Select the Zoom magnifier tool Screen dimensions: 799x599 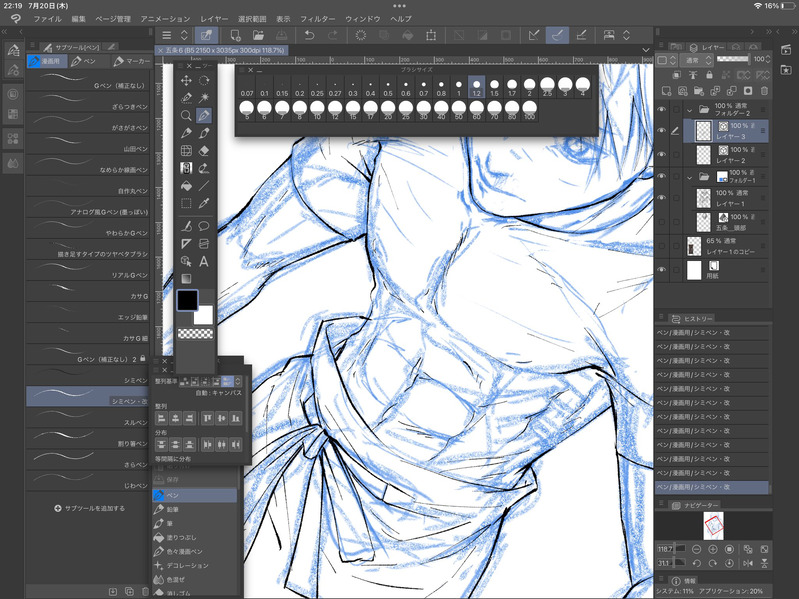click(x=186, y=116)
